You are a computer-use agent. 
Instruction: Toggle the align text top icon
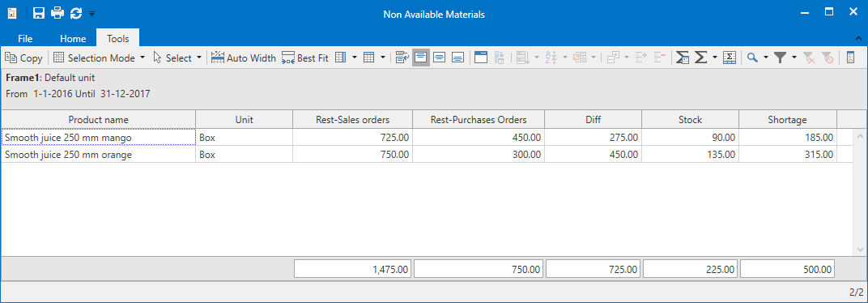421,58
